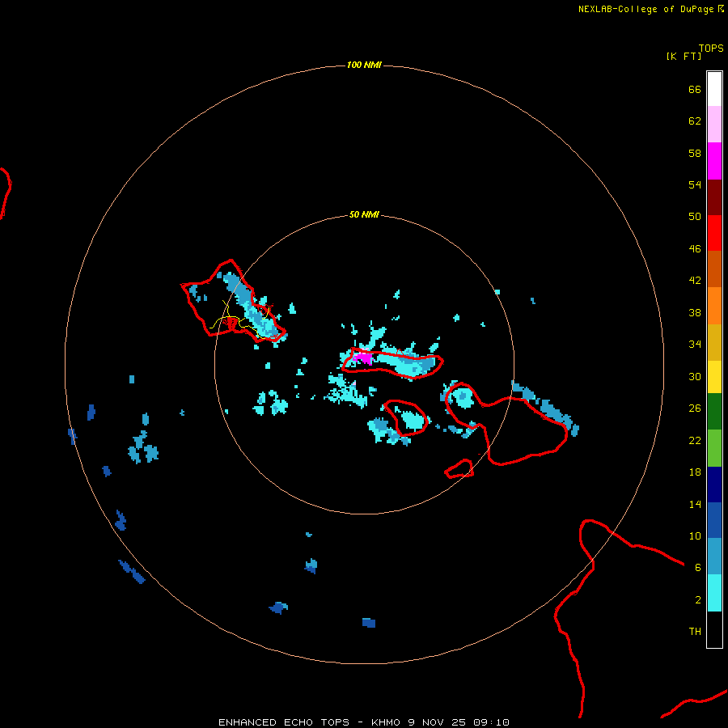Click the medium blue 14 kft legend swatch
Screen dimensions: 728x728
coord(714,520)
